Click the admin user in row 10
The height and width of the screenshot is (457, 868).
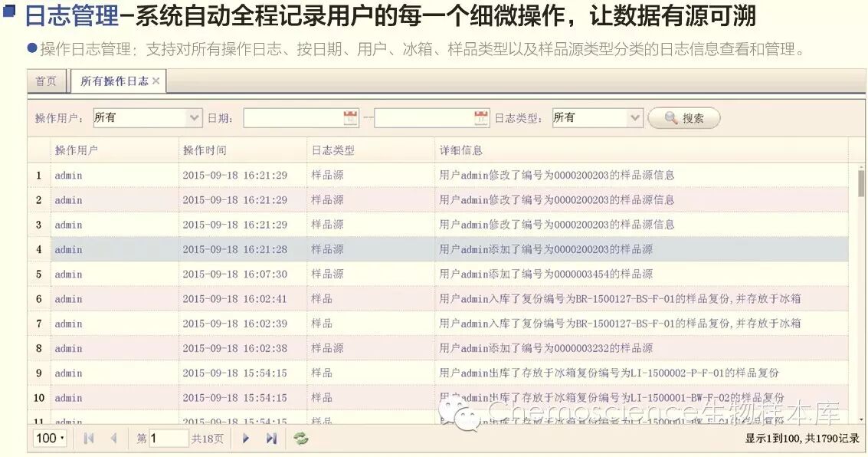coord(69,398)
